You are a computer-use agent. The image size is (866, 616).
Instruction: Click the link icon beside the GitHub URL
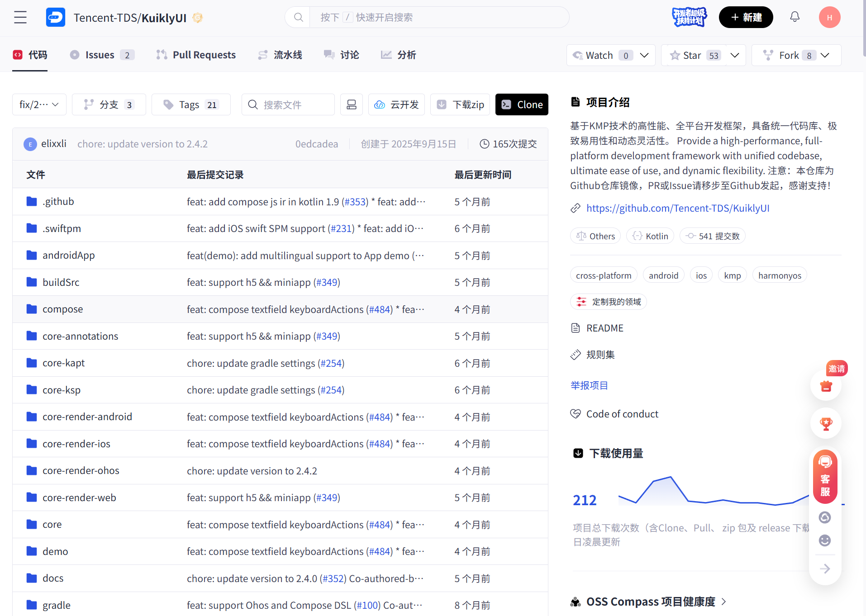pyautogui.click(x=575, y=208)
